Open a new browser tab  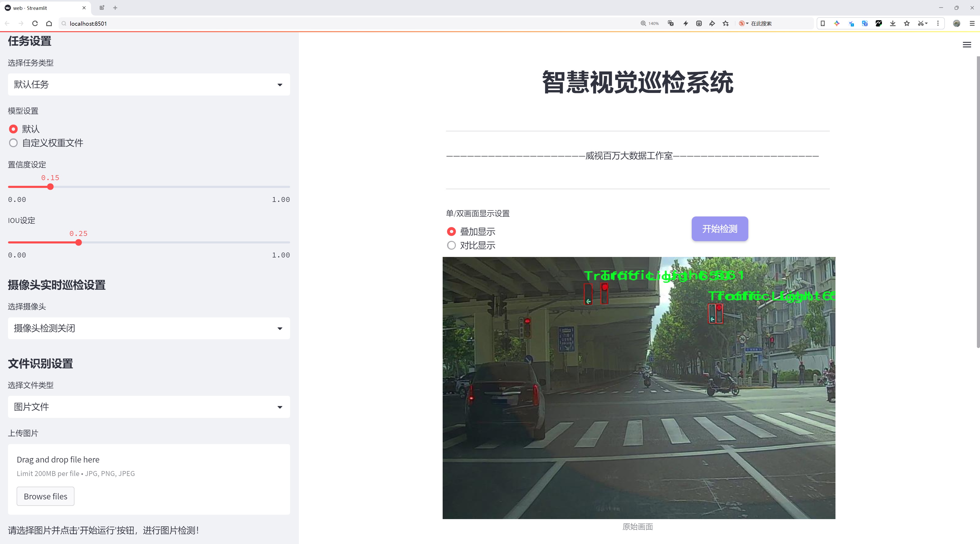[x=115, y=8]
